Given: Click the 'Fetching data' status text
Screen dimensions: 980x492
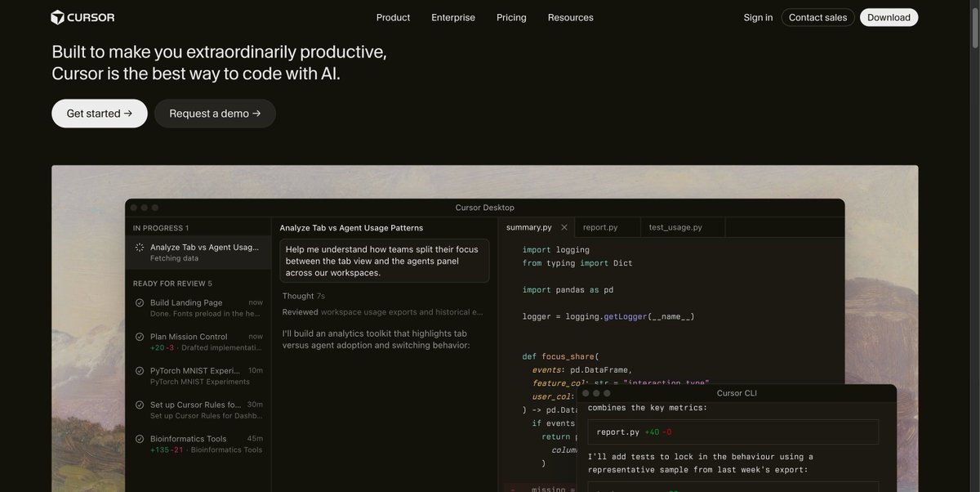Looking at the screenshot, I should coord(174,258).
